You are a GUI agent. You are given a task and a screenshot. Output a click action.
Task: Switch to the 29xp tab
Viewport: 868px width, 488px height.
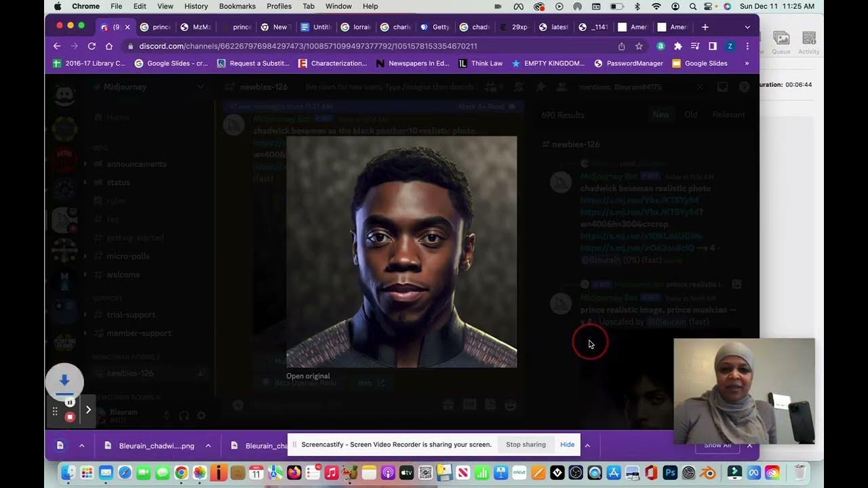tap(513, 27)
